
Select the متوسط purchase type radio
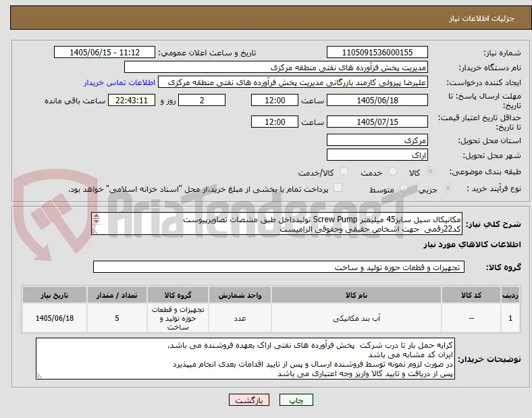coord(404,188)
